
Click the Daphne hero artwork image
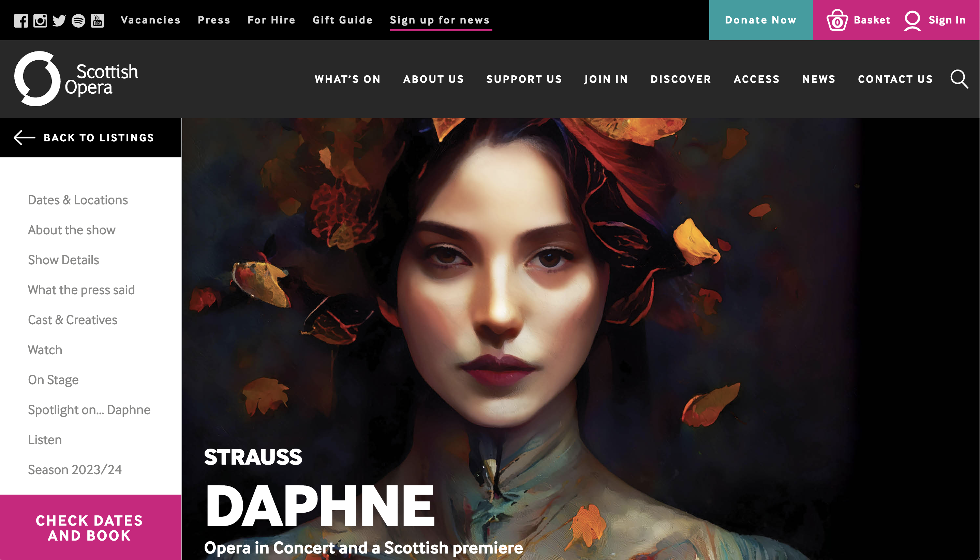click(581, 339)
